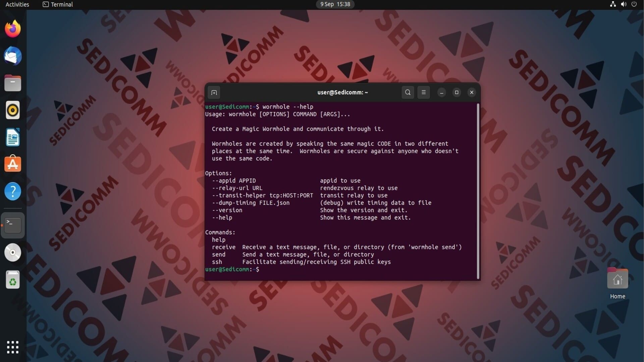The height and width of the screenshot is (362, 644).
Task: Click the '--transit-helper tcp:HOST:PORT' text
Action: click(x=262, y=195)
